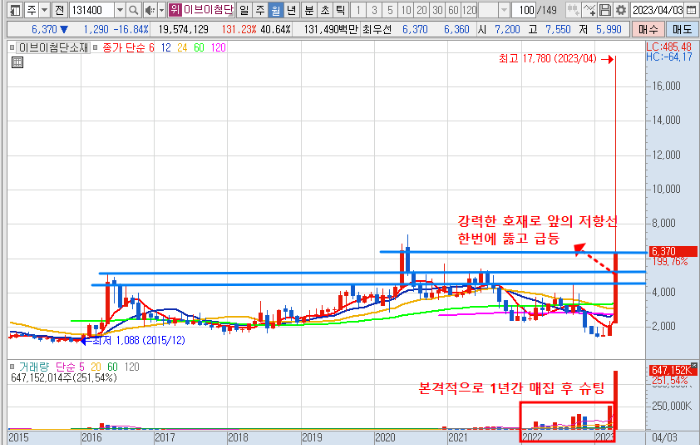Click the moving average 60 legend
Image resolution: width=700 pixels, height=445 pixels.
[x=199, y=47]
